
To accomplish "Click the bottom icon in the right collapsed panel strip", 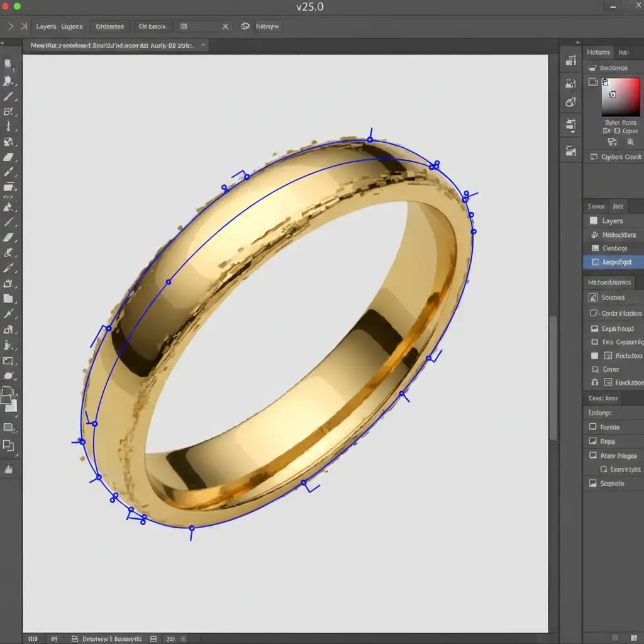I will pos(571,150).
